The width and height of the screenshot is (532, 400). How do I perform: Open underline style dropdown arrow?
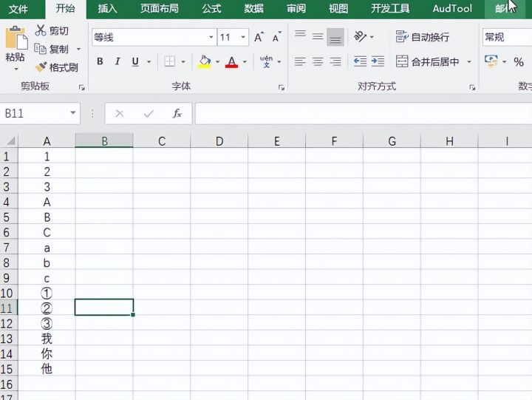[x=149, y=62]
